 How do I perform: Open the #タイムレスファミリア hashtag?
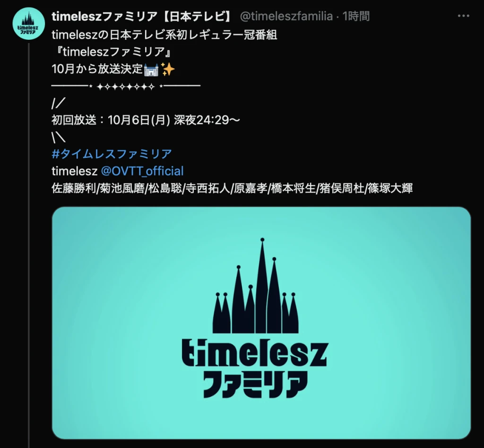[x=112, y=154]
